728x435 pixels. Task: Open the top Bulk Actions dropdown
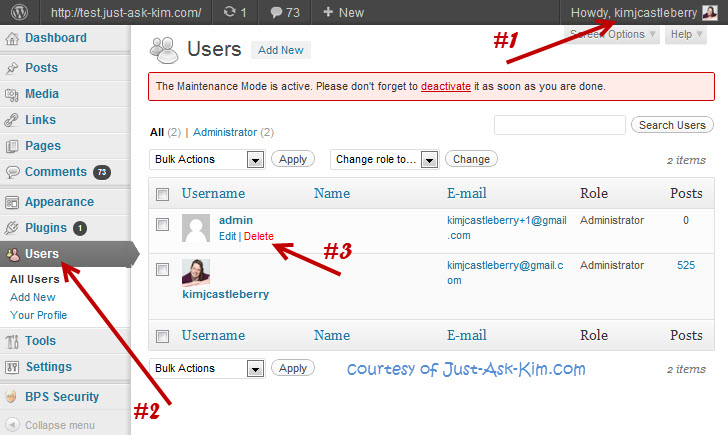(x=207, y=160)
